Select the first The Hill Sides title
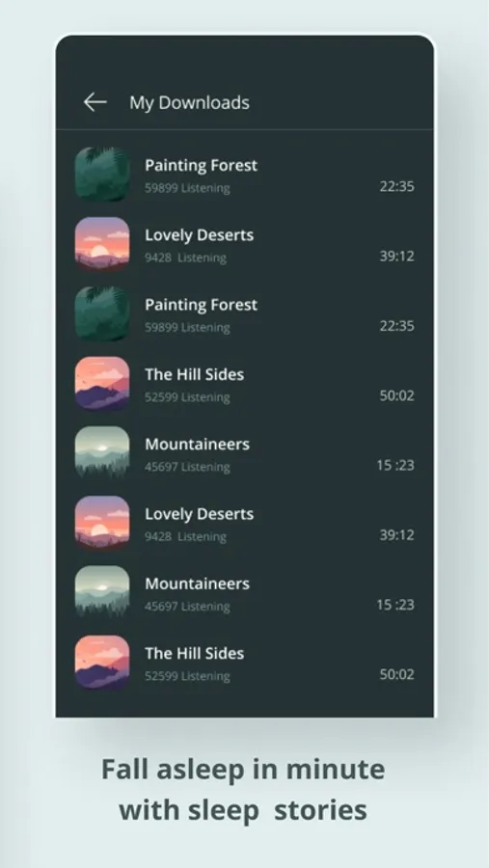Image resolution: width=489 pixels, height=868 pixels. [195, 375]
